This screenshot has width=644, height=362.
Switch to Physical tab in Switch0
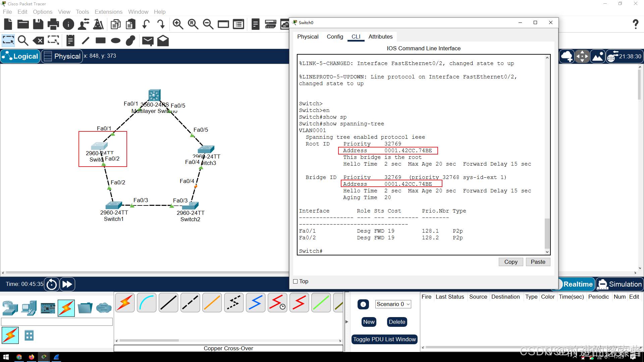(x=308, y=37)
